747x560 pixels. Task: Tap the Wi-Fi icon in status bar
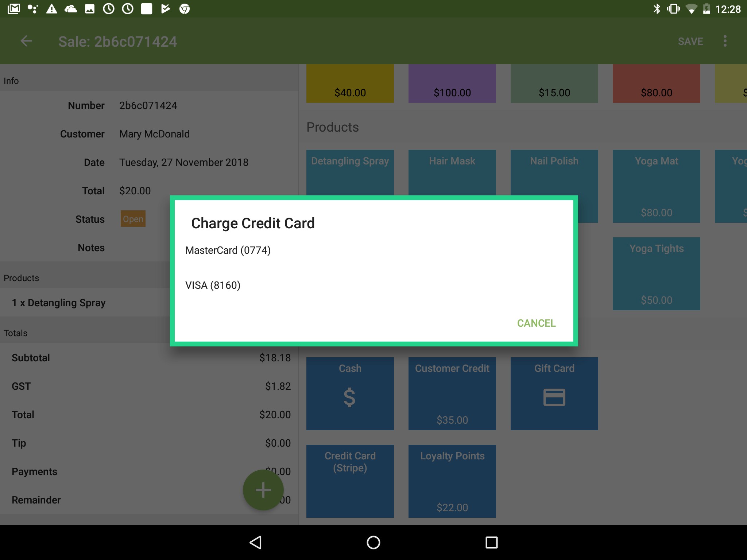click(x=691, y=9)
